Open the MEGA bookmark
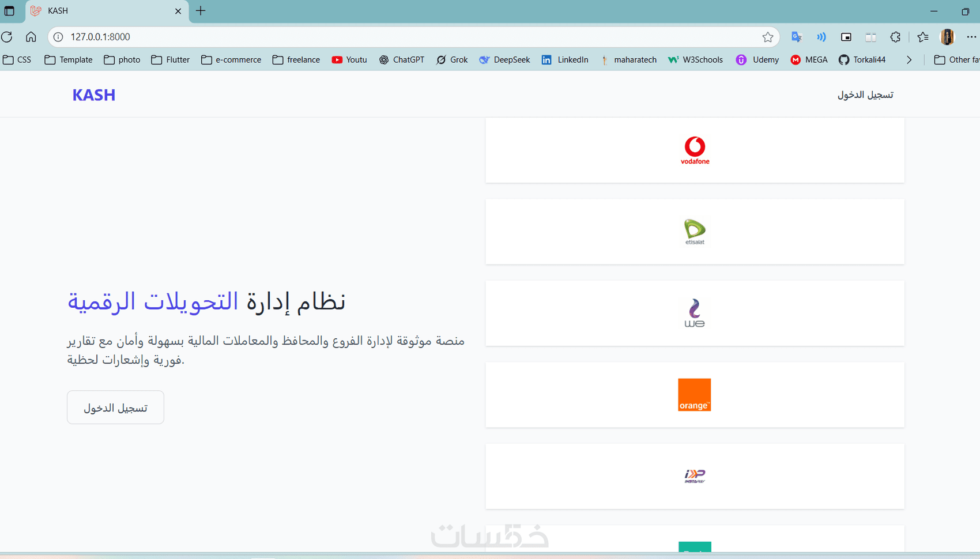This screenshot has height=559, width=980. (x=809, y=60)
